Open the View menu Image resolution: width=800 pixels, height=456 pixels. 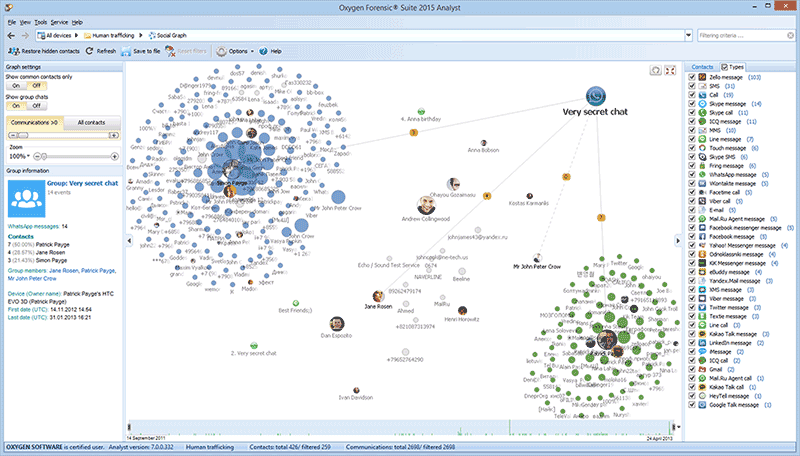(x=25, y=22)
